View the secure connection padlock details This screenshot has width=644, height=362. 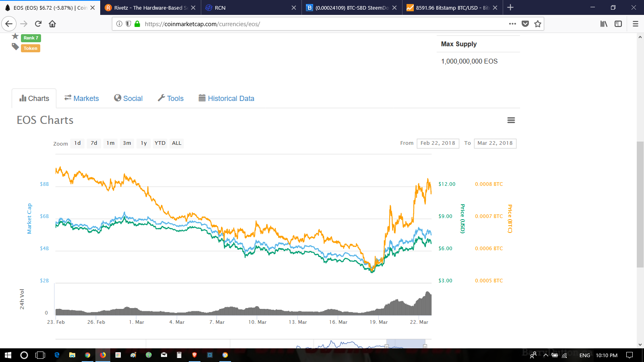[x=137, y=24]
